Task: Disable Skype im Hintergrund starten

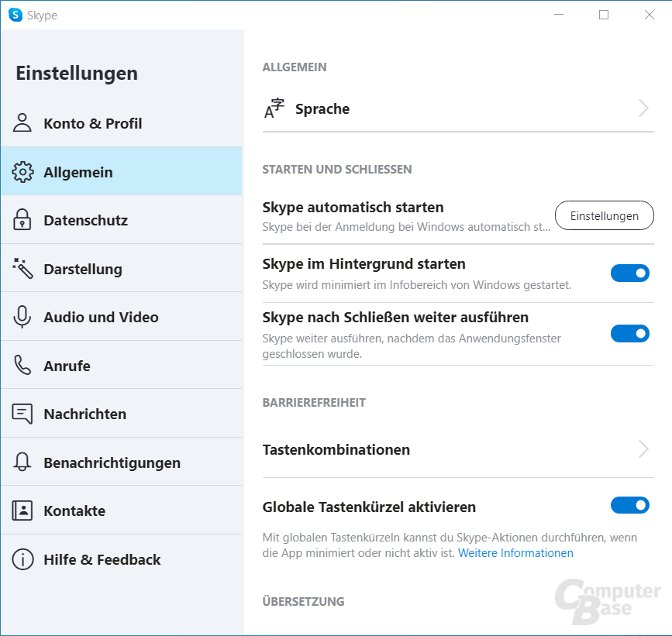Action: [x=629, y=273]
